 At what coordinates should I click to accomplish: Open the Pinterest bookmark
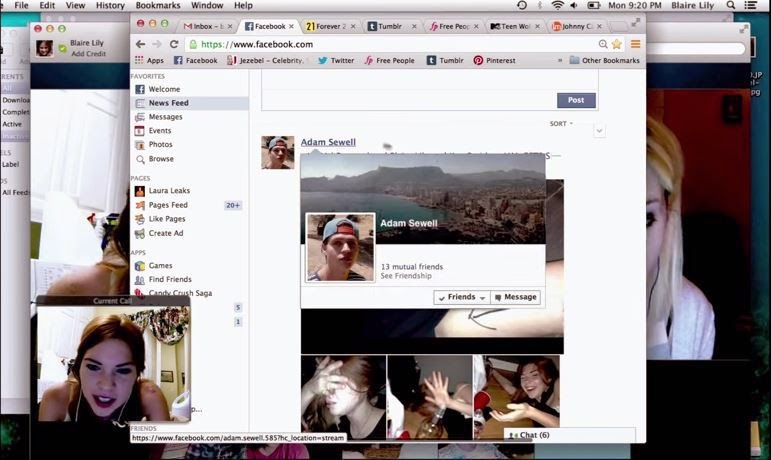point(494,60)
